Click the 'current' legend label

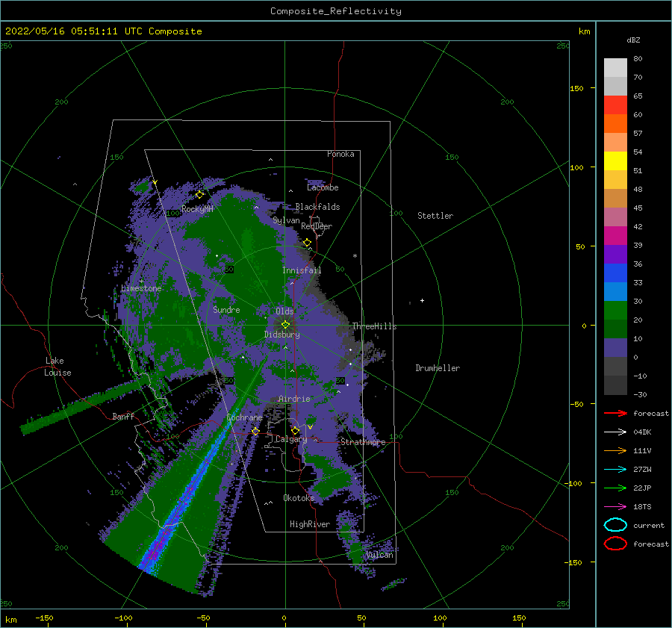(649, 525)
